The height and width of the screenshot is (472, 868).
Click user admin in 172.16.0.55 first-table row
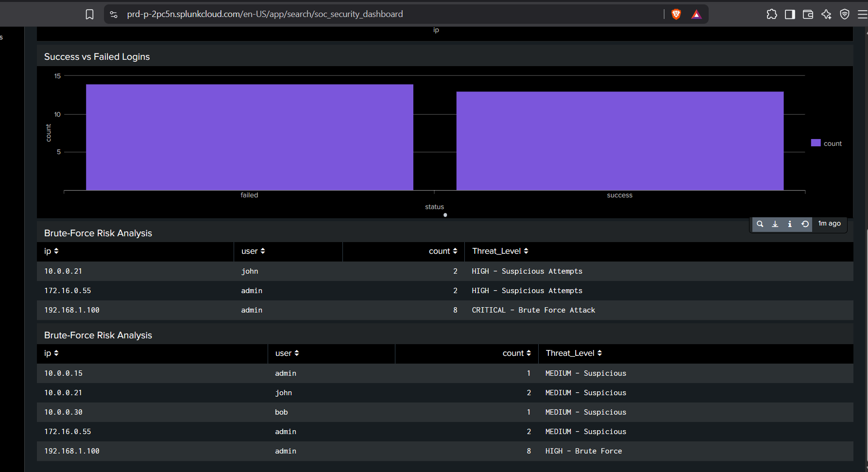(x=252, y=291)
